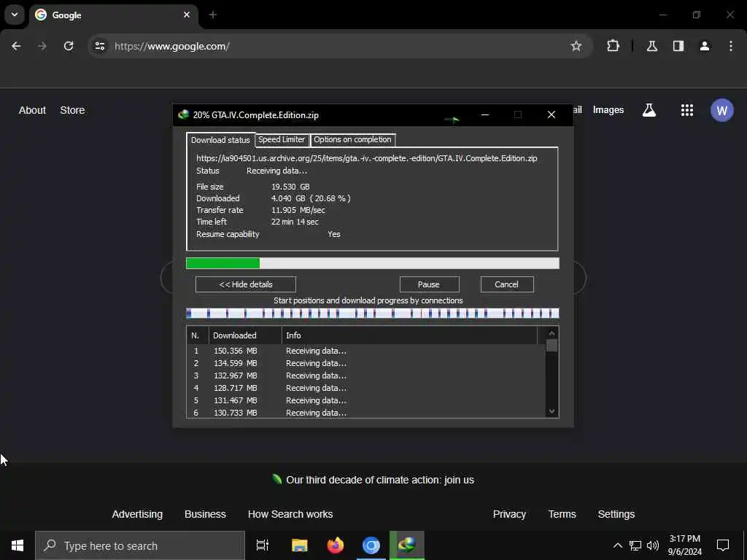Select connection row 1 with 150.356 MB
Viewport: 747px width, 560px height.
click(x=366, y=351)
